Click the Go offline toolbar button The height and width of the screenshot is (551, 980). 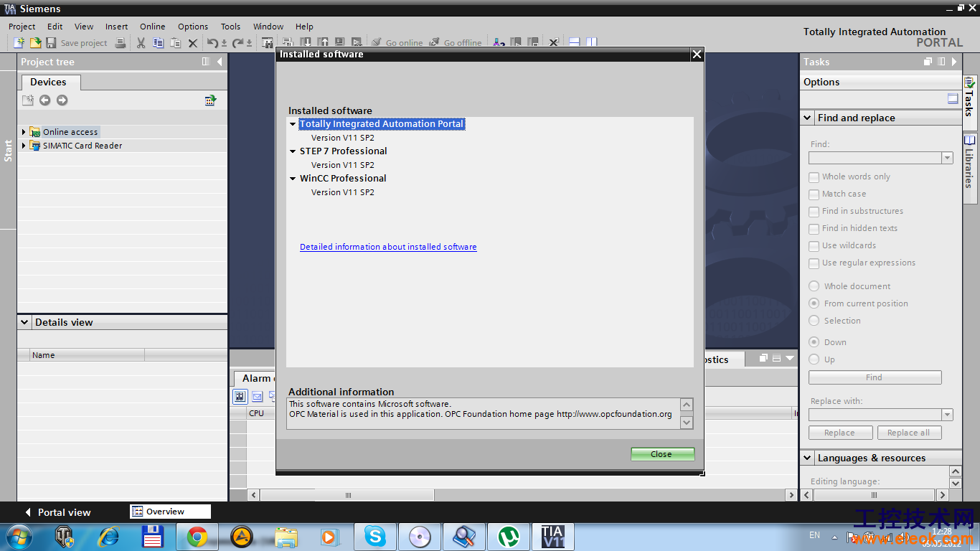tap(456, 43)
